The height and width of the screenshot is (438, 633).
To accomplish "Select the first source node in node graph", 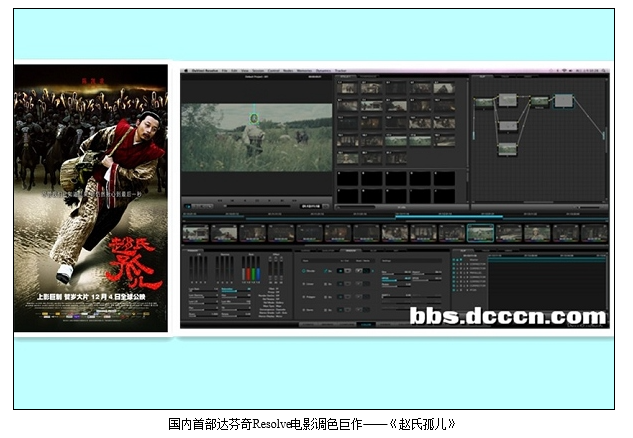I will 484,103.
